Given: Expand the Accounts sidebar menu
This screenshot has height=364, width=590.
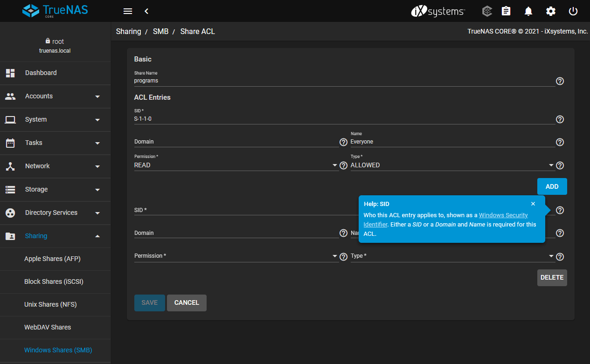Looking at the screenshot, I should (x=55, y=96).
